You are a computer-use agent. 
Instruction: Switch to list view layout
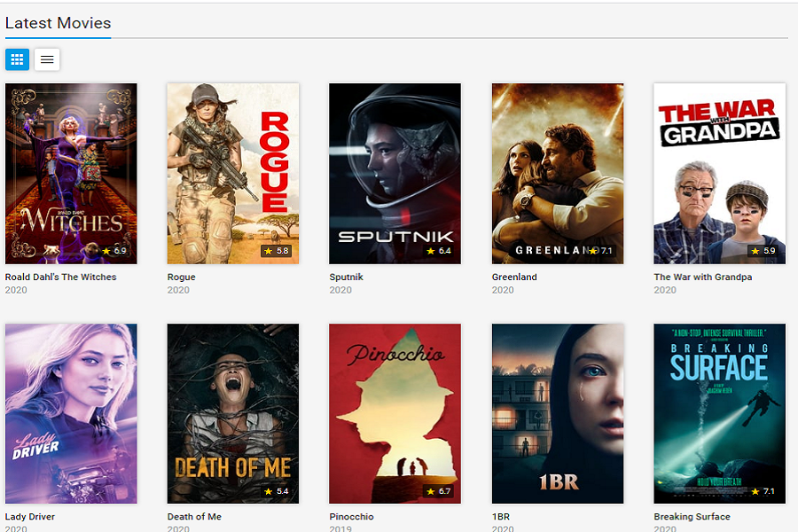coord(47,59)
